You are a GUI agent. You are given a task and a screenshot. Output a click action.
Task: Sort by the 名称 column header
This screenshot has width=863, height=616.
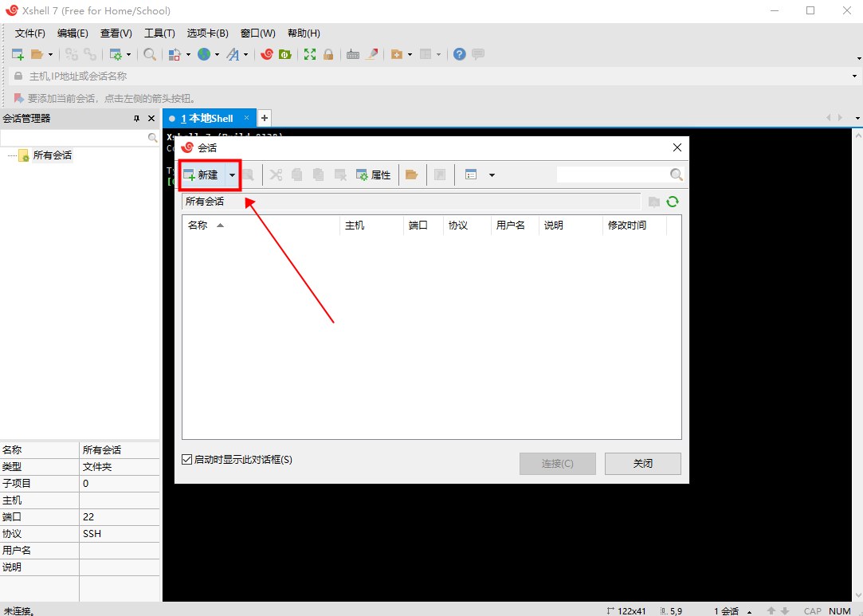click(x=261, y=226)
